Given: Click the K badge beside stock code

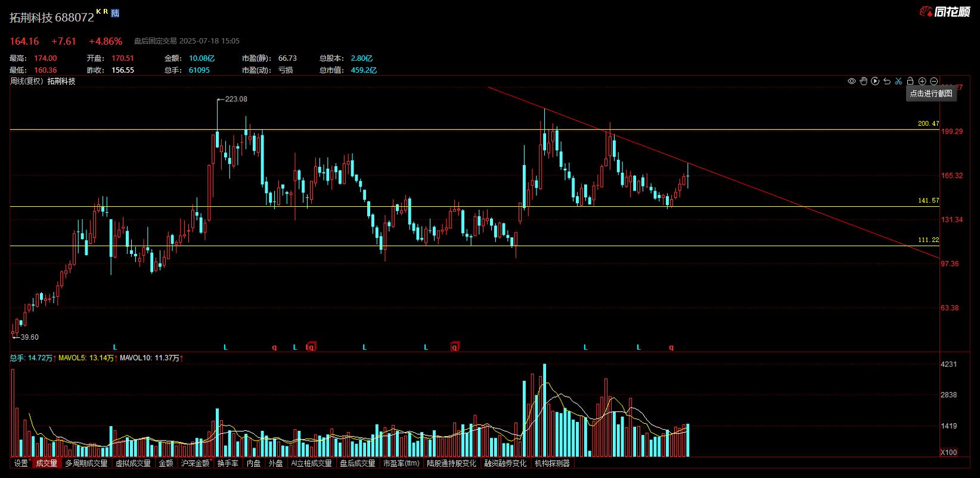Looking at the screenshot, I should pyautogui.click(x=98, y=11).
